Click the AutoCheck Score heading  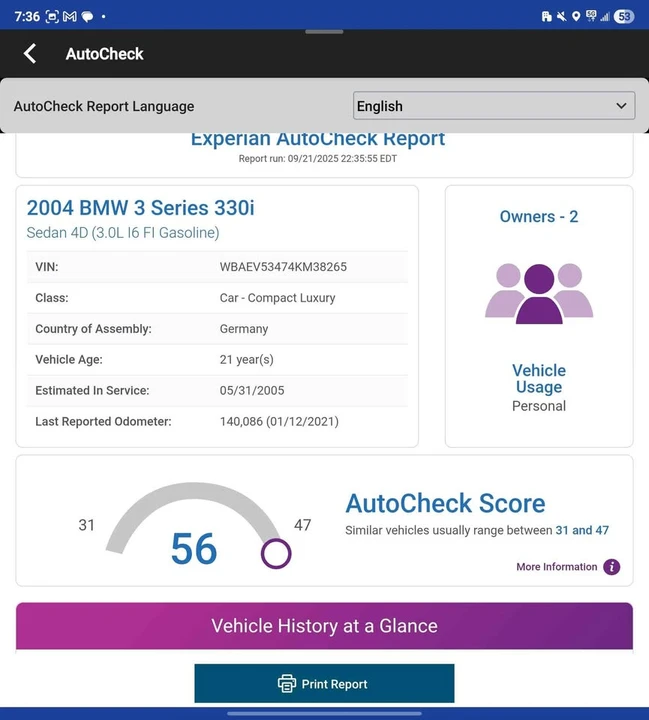tap(445, 503)
